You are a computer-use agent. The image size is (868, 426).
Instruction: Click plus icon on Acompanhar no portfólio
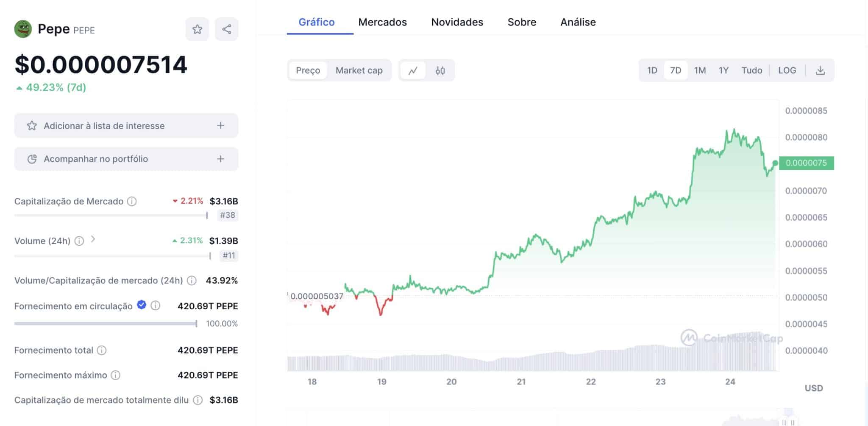pos(220,159)
